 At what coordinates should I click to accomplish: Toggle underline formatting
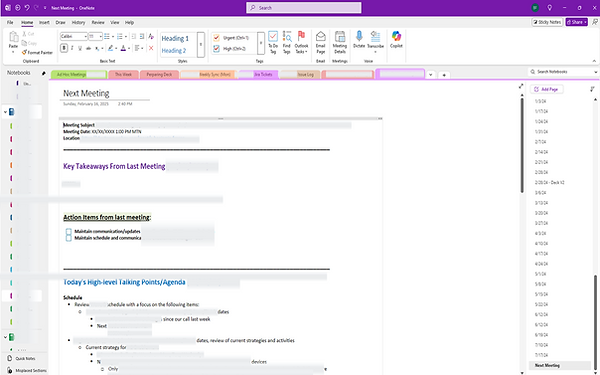click(80, 48)
